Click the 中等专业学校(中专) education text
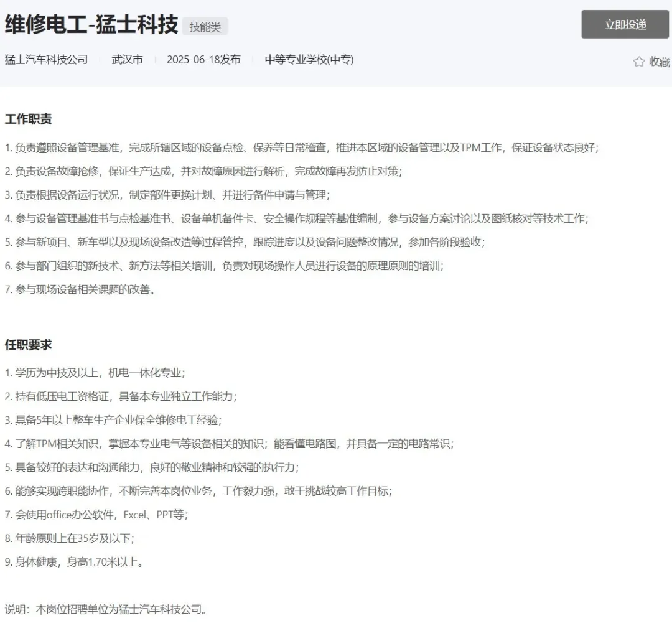Screen dimensions: 672x636 point(309,60)
